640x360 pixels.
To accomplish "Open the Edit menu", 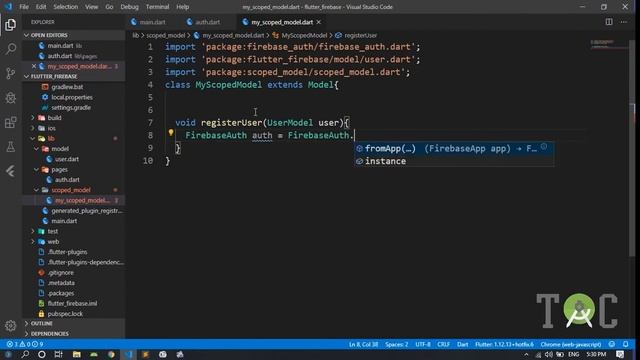I will (41, 7).
